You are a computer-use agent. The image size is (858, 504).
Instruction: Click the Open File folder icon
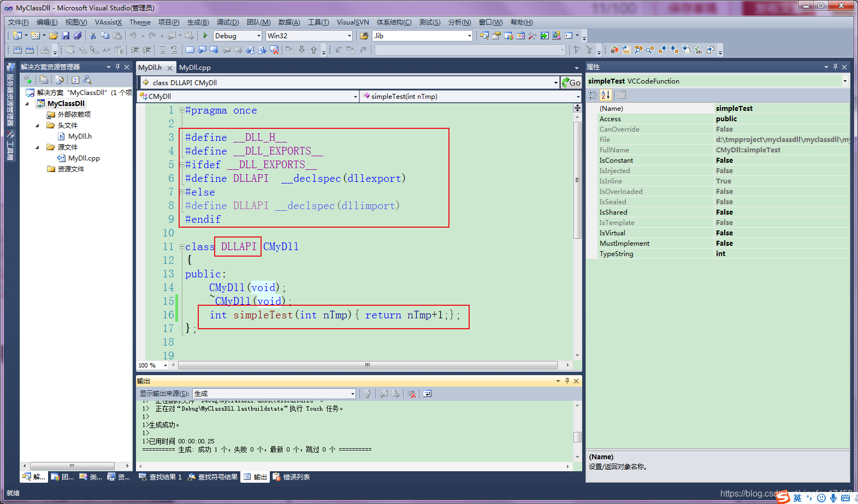pyautogui.click(x=54, y=35)
